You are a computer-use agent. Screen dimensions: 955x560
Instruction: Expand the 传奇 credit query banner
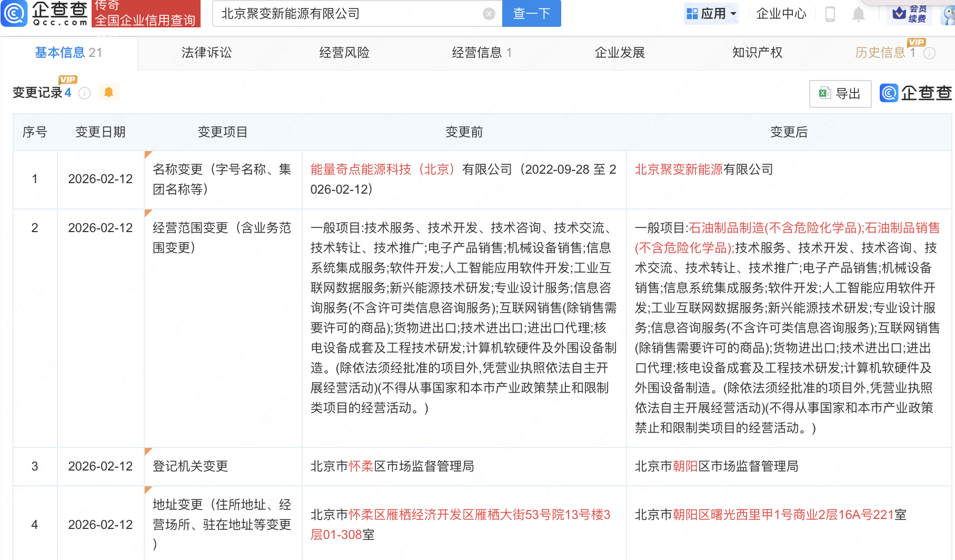[x=146, y=14]
